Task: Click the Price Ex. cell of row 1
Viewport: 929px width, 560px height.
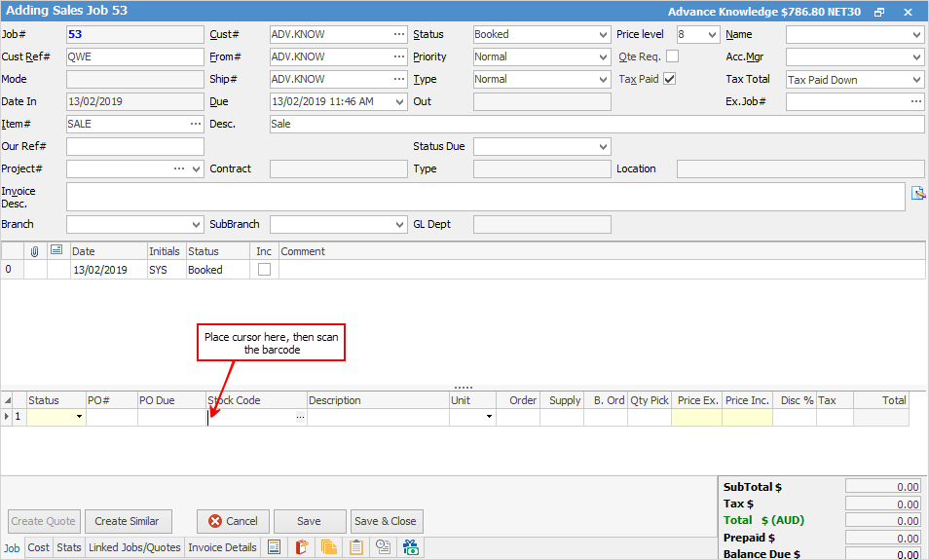Action: coord(697,417)
